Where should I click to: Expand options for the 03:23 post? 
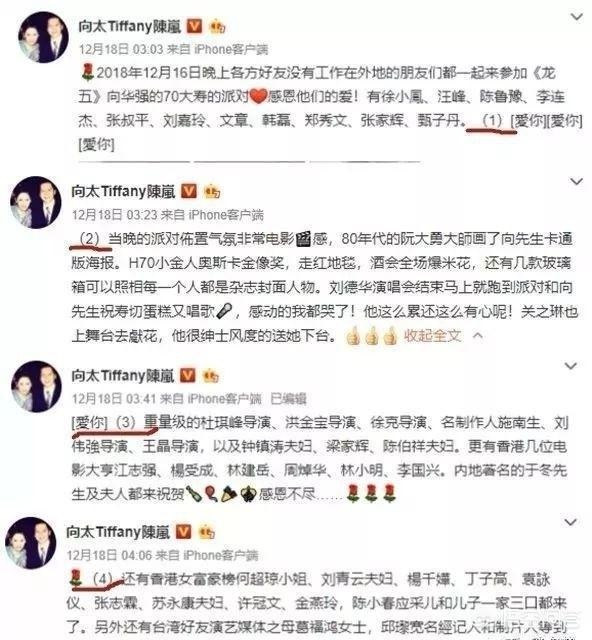576,182
